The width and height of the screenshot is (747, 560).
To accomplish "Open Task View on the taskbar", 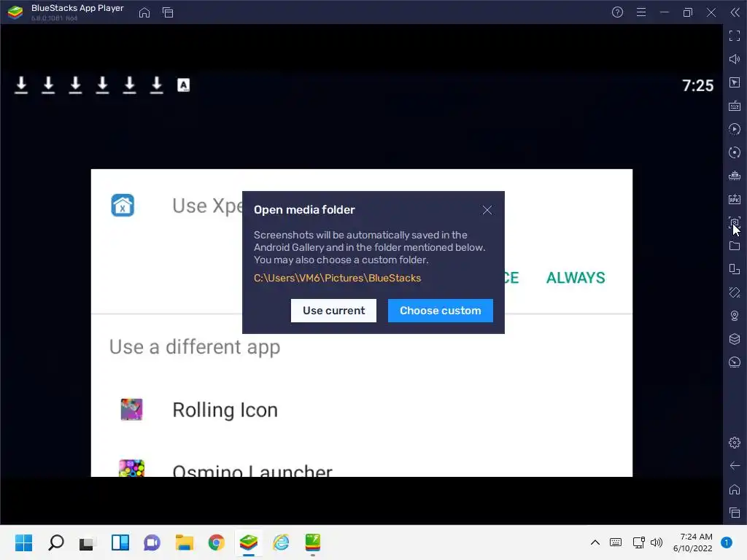I will pos(88,542).
